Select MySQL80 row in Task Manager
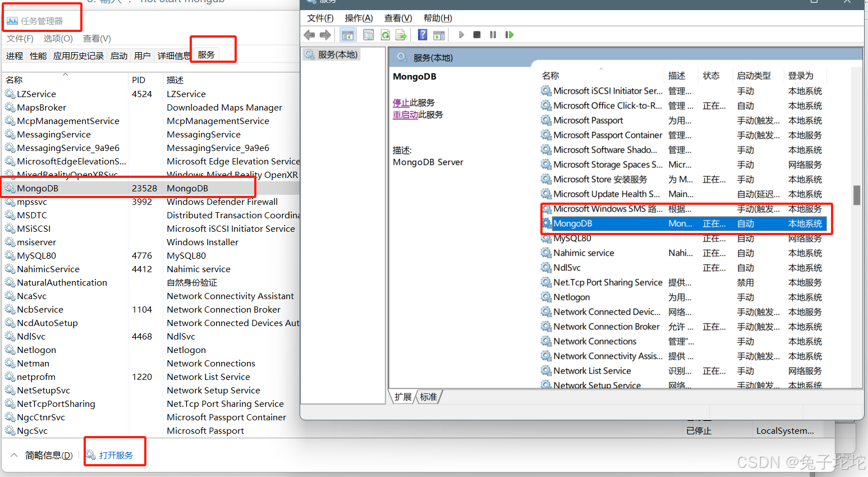This screenshot has height=477, width=868. 150,255
